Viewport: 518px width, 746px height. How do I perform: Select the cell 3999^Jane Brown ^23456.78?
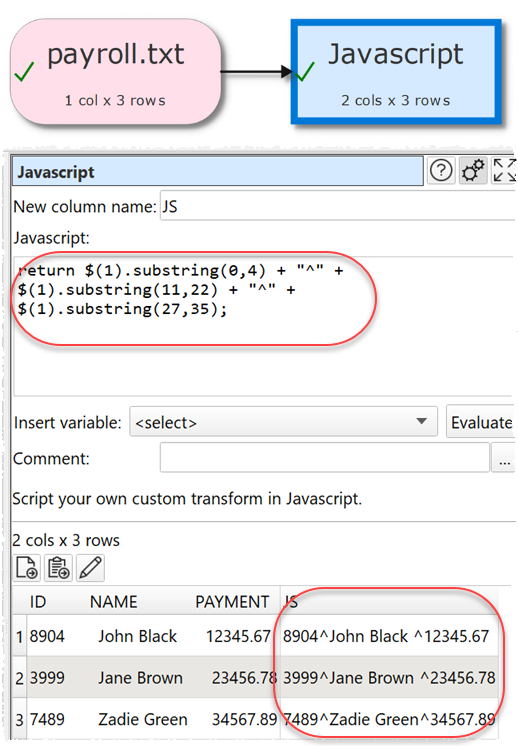point(389,677)
